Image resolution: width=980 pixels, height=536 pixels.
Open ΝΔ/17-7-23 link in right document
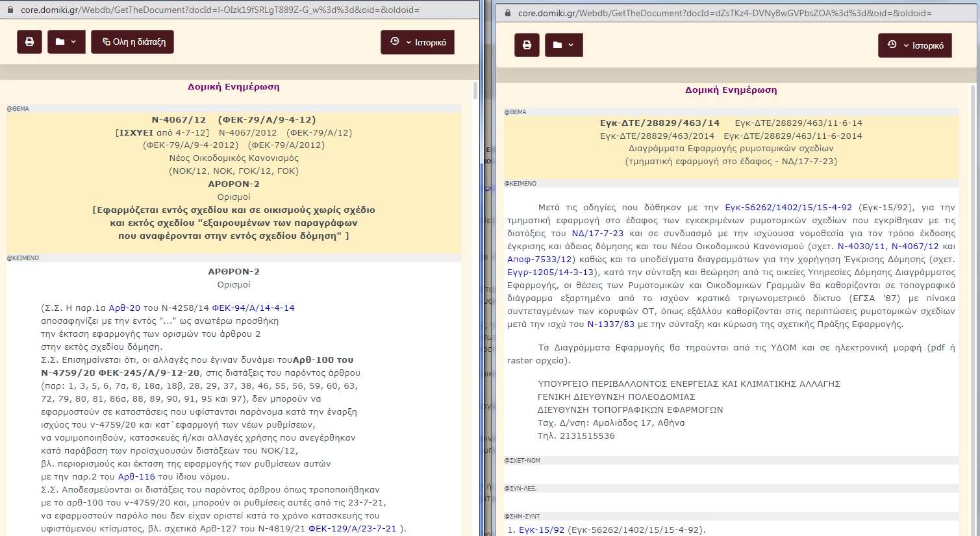pos(597,234)
